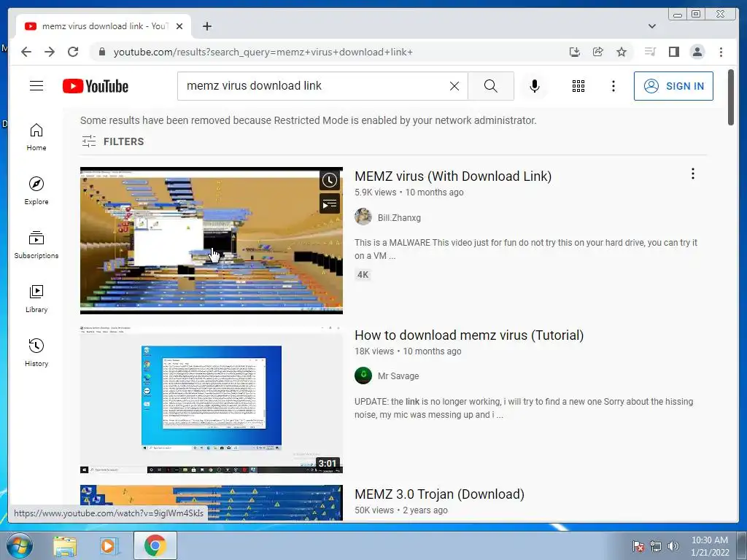Image resolution: width=747 pixels, height=560 pixels.
Task: Click the 18K views text
Action: [x=374, y=351]
